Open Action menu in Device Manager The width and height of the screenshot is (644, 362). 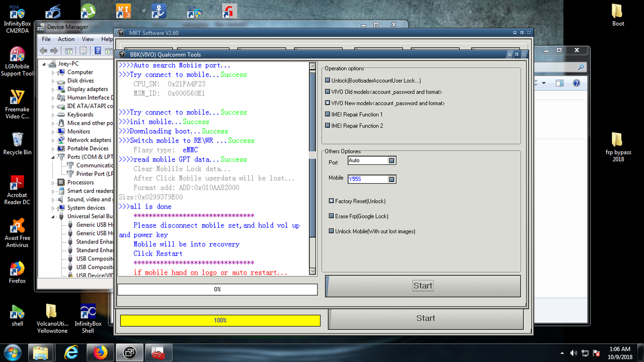click(x=66, y=39)
